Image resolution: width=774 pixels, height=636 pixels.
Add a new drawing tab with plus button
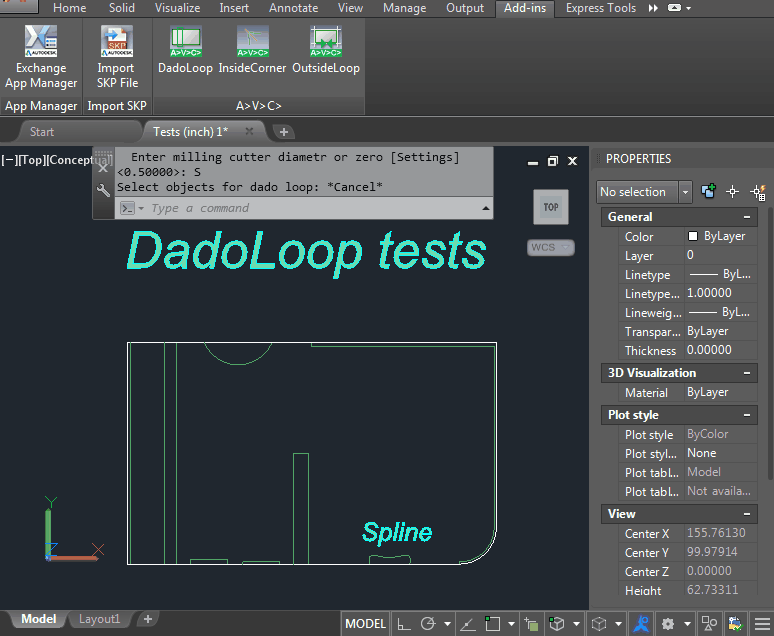click(284, 132)
